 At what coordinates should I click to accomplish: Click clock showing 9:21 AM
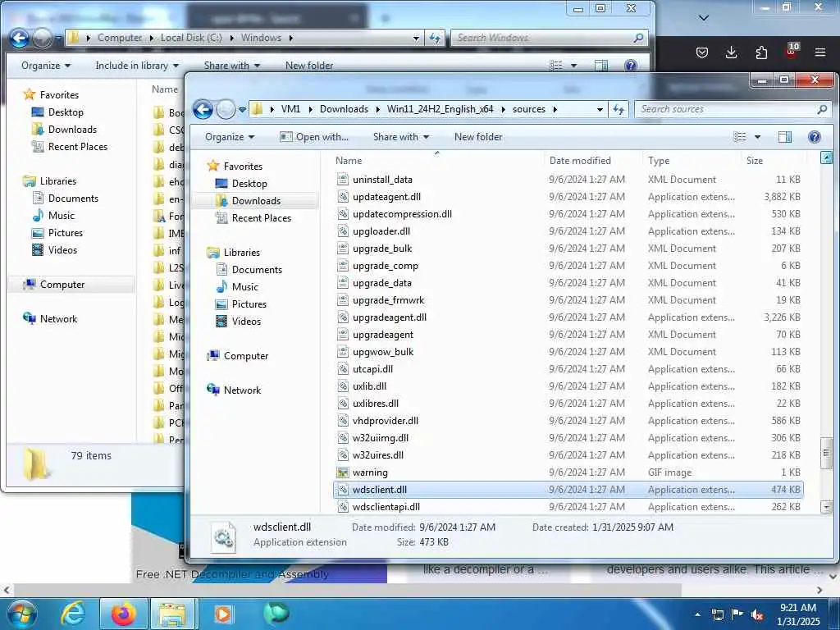797,608
